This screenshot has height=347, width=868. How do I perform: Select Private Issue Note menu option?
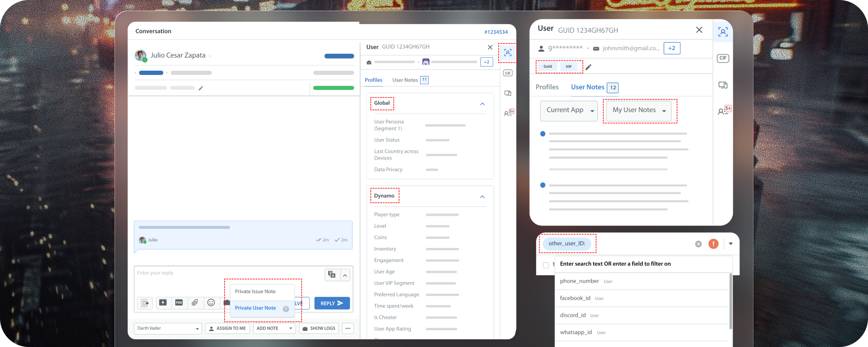pyautogui.click(x=255, y=292)
